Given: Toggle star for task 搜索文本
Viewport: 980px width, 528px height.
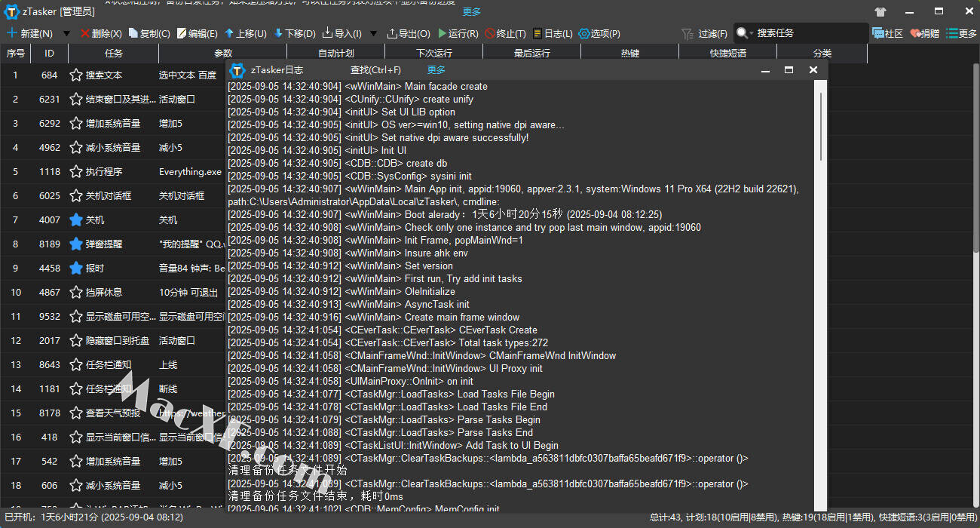Looking at the screenshot, I should point(75,75).
